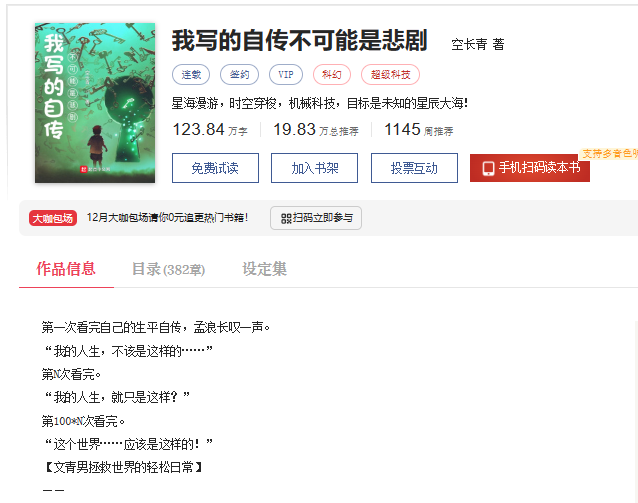Open 投票互动 voting button
Image resolution: width=638 pixels, height=503 pixels.
[414, 168]
